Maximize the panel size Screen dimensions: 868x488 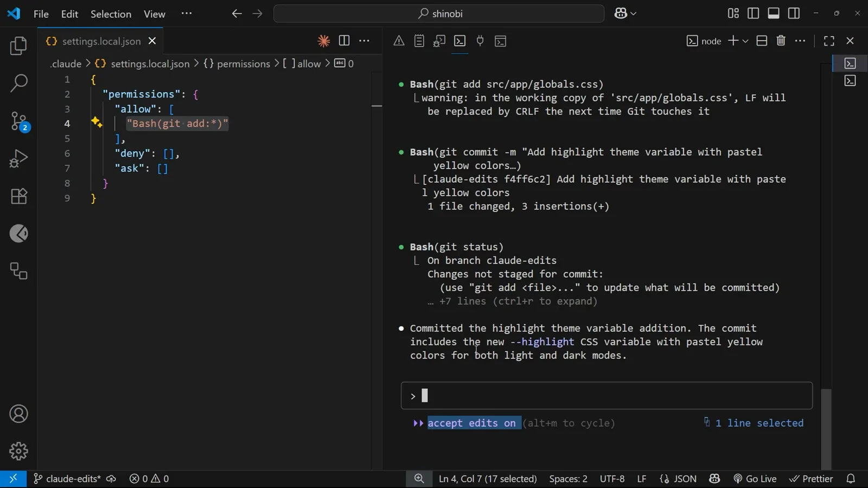click(x=829, y=41)
